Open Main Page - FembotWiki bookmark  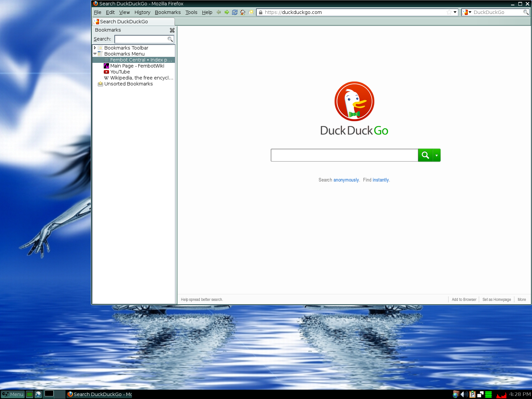(x=134, y=66)
